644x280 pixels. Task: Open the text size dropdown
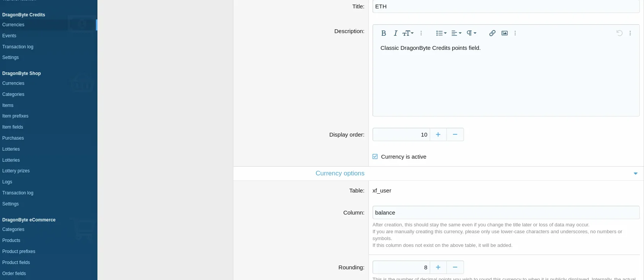(x=408, y=33)
